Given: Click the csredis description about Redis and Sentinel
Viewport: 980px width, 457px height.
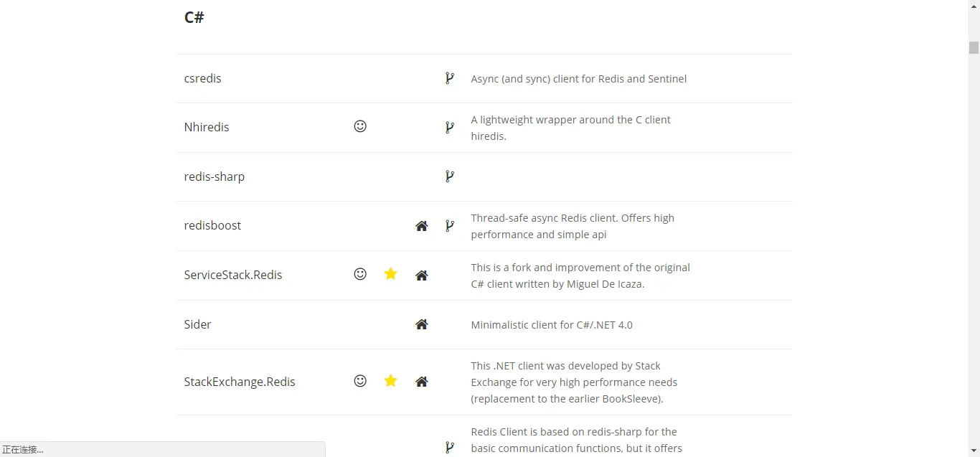Looking at the screenshot, I should click(x=579, y=79).
